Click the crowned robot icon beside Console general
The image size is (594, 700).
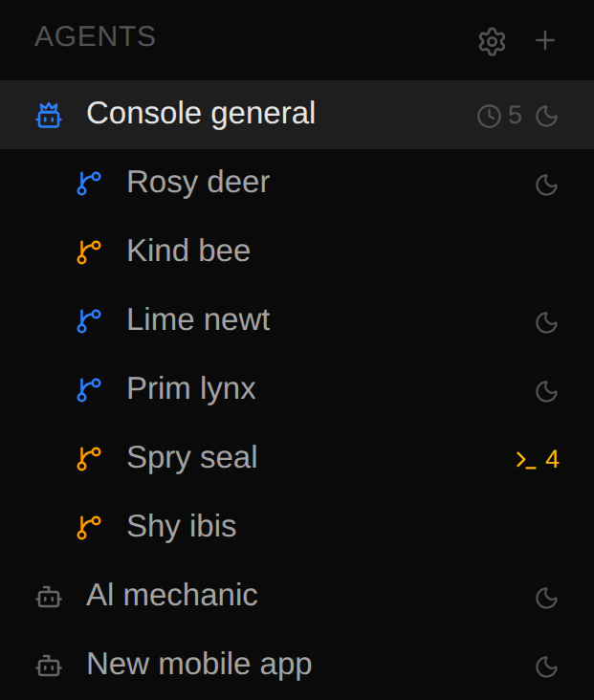point(49,115)
